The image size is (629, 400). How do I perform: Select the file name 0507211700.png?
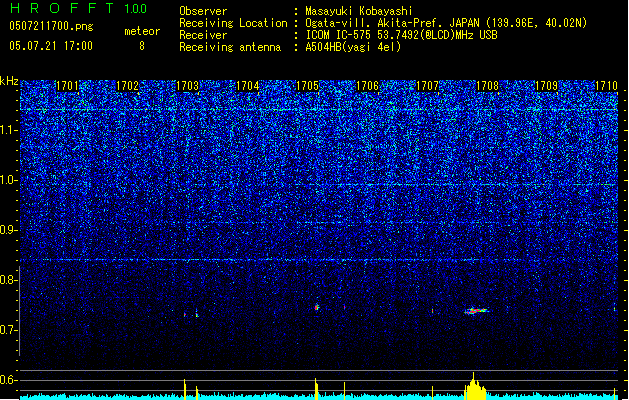(51, 27)
